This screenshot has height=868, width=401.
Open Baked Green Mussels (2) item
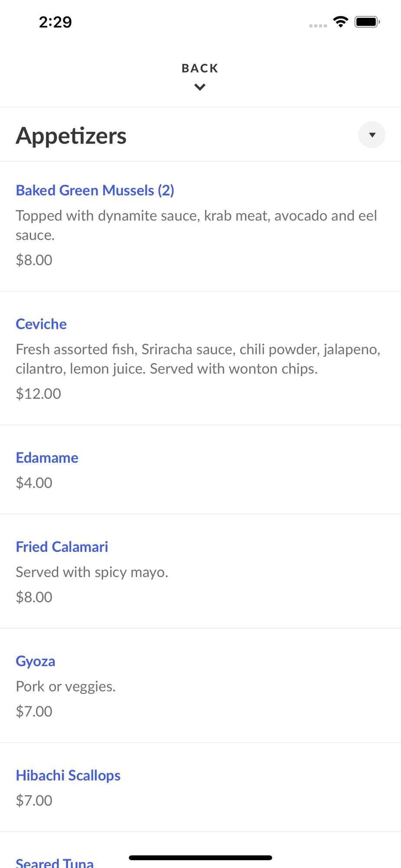coord(95,191)
